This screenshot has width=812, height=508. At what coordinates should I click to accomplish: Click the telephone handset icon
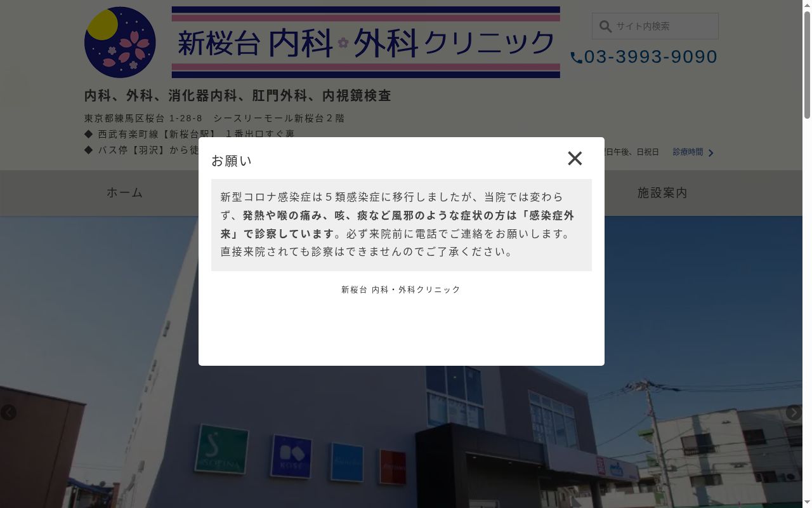(x=576, y=58)
